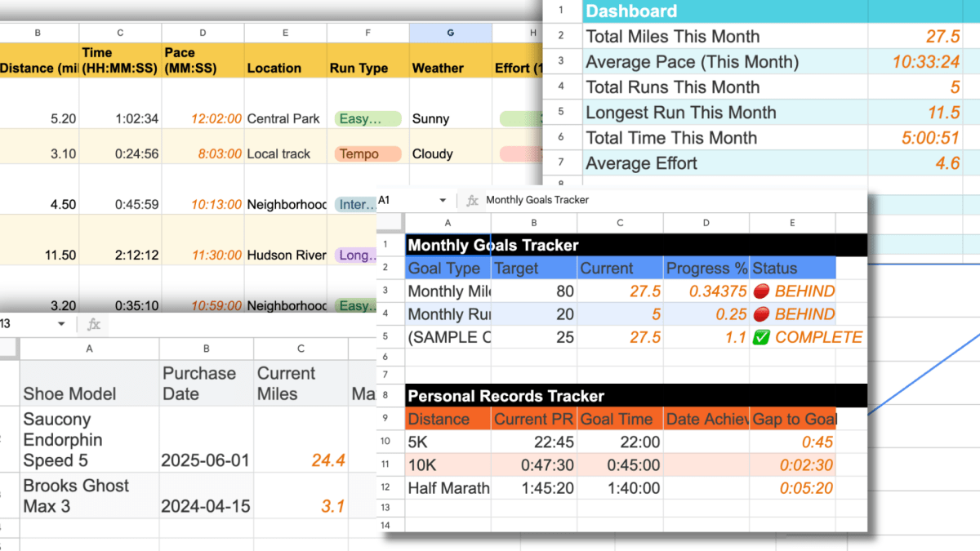
Task: Expand the name box dropdown above Shoe Model sheet
Action: (60, 324)
